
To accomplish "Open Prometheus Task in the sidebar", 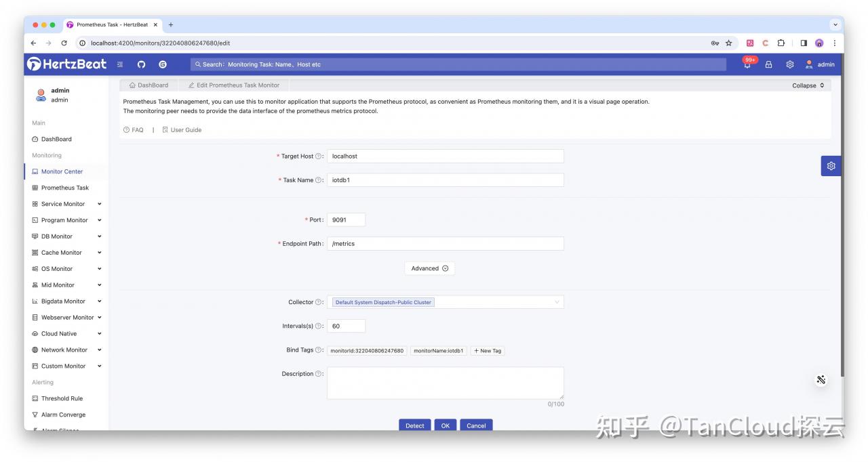I will (x=66, y=188).
